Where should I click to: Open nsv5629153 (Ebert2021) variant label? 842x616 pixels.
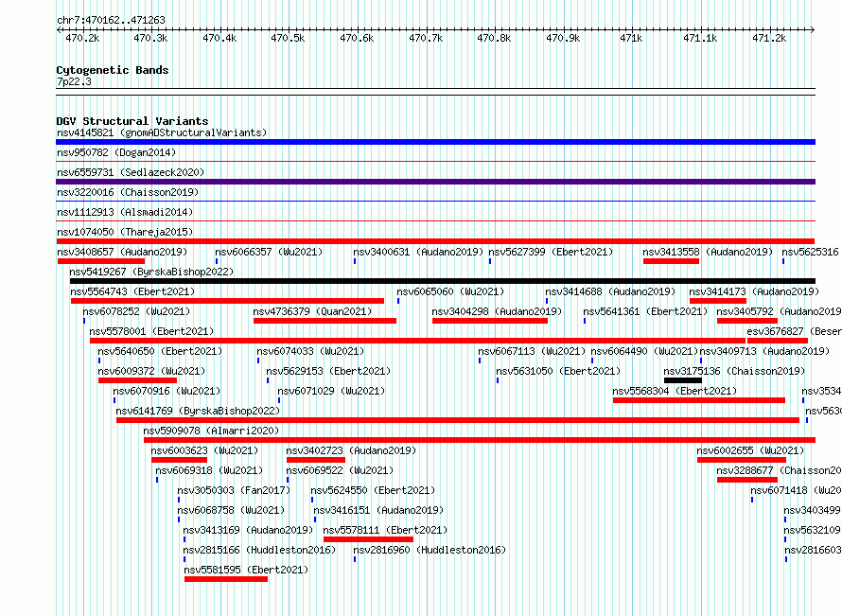(x=328, y=371)
